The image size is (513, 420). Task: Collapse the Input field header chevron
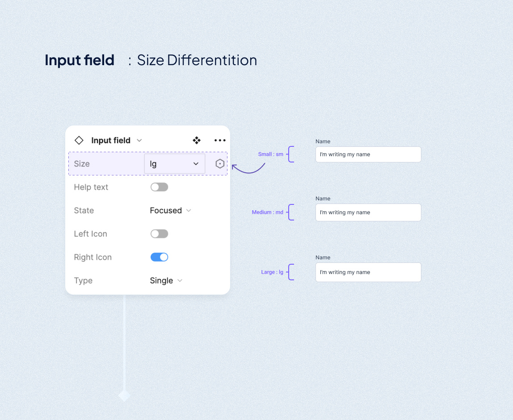pyautogui.click(x=139, y=140)
